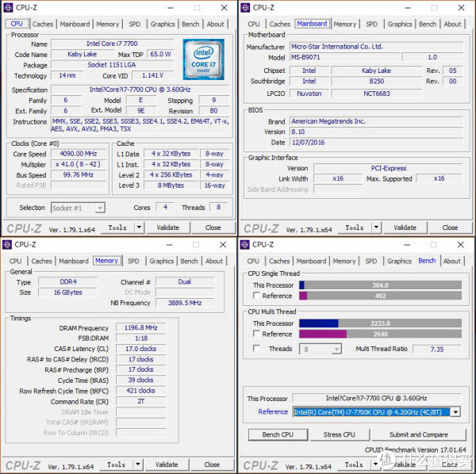Click CPU-Z app icon in Mainboard window title bar
The image size is (476, 474).
(x=245, y=8)
